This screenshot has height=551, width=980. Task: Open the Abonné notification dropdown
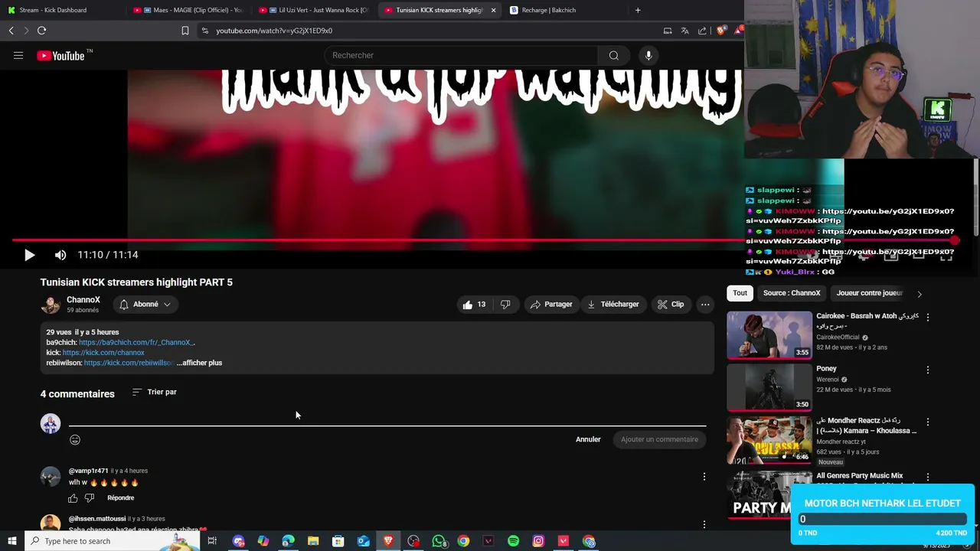tap(145, 305)
